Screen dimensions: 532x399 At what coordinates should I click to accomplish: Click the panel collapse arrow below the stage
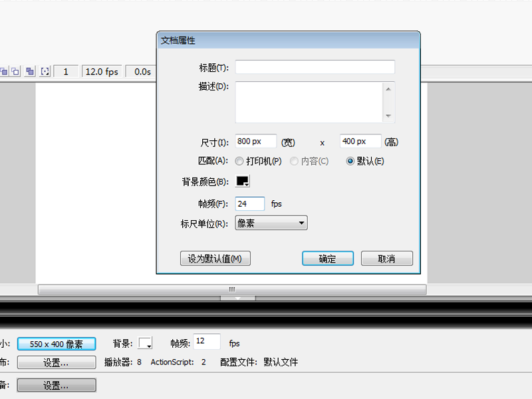click(x=238, y=298)
